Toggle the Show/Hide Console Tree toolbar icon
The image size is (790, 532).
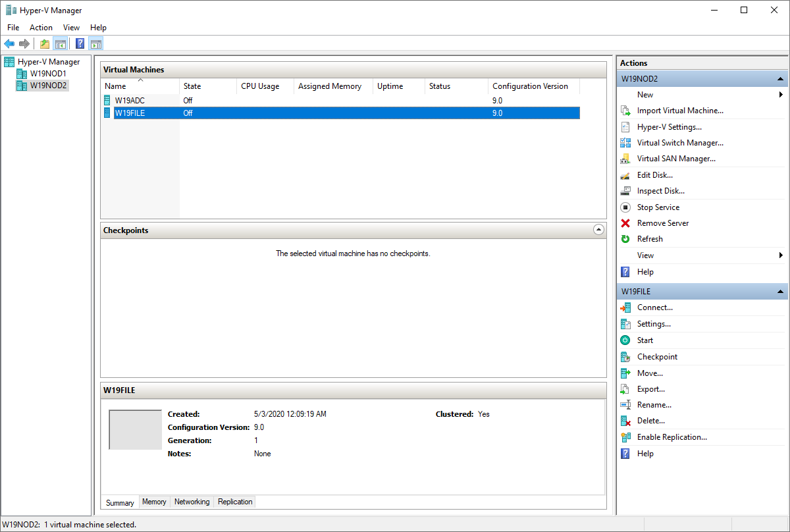[x=60, y=44]
